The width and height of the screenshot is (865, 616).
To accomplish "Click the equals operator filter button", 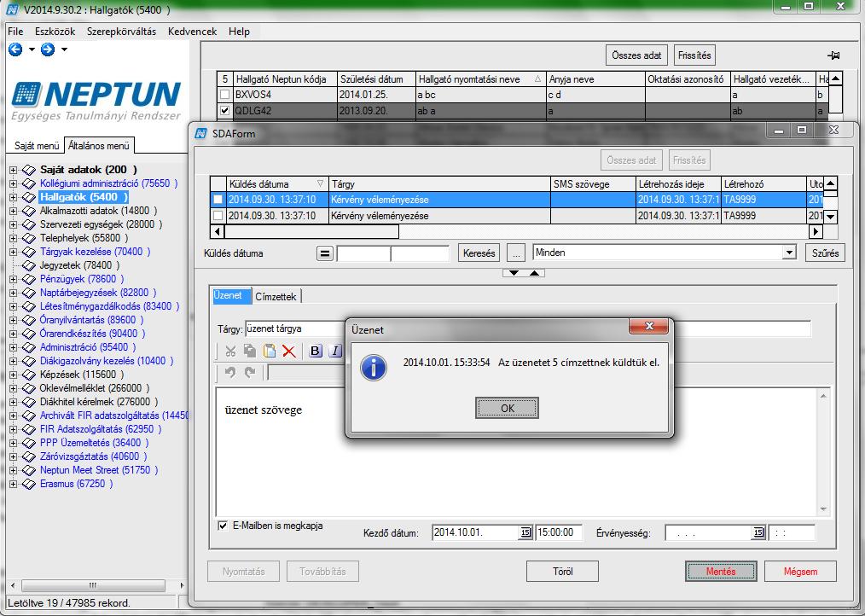I will (325, 253).
